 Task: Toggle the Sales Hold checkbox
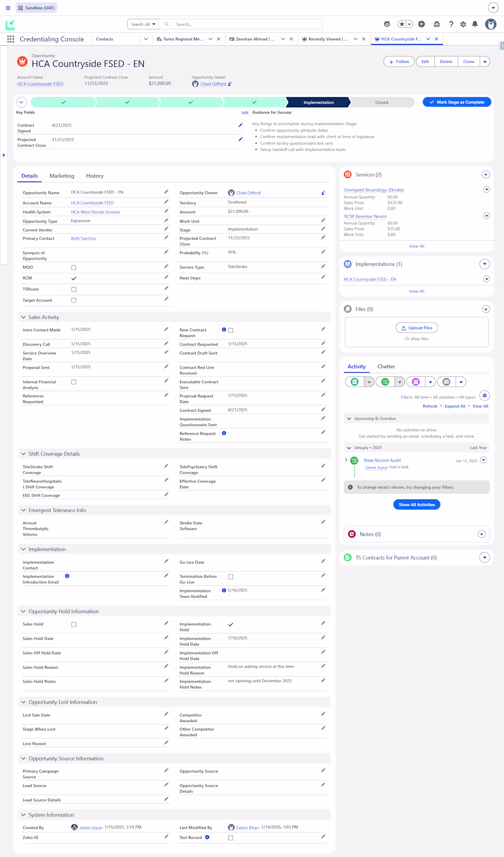(x=74, y=625)
